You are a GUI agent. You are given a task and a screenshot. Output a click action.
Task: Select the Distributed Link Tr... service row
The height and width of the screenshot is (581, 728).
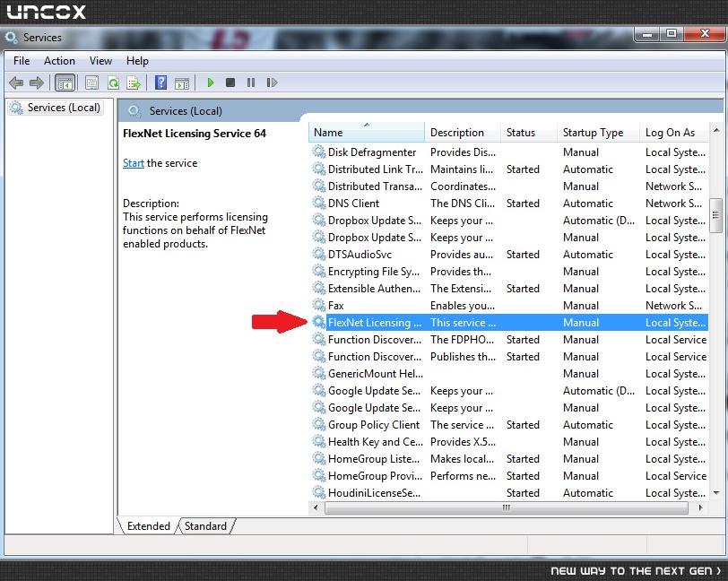click(x=508, y=169)
